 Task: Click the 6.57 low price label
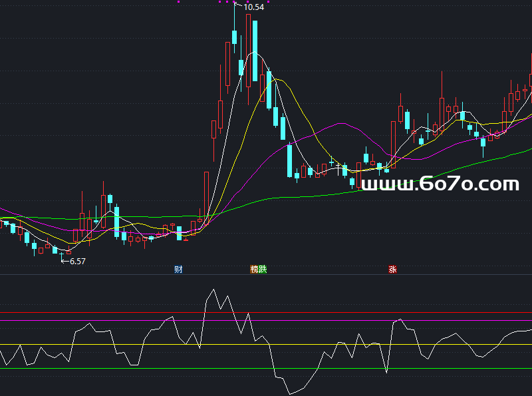click(77, 262)
